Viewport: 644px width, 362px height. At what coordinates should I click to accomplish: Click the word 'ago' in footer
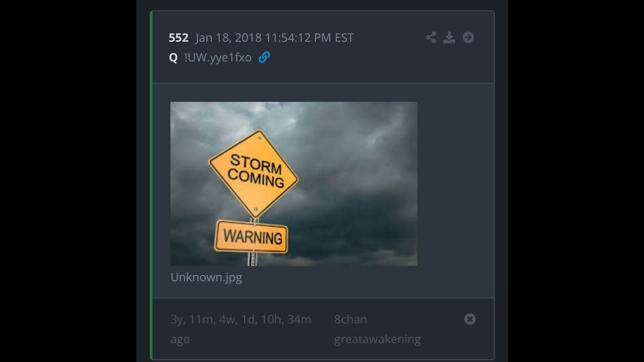tap(180, 339)
